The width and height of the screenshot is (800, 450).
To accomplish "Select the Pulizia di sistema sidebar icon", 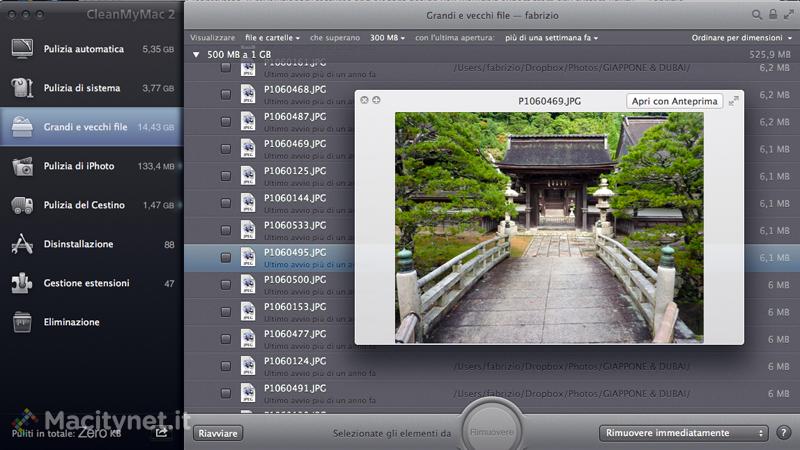I will [x=22, y=88].
